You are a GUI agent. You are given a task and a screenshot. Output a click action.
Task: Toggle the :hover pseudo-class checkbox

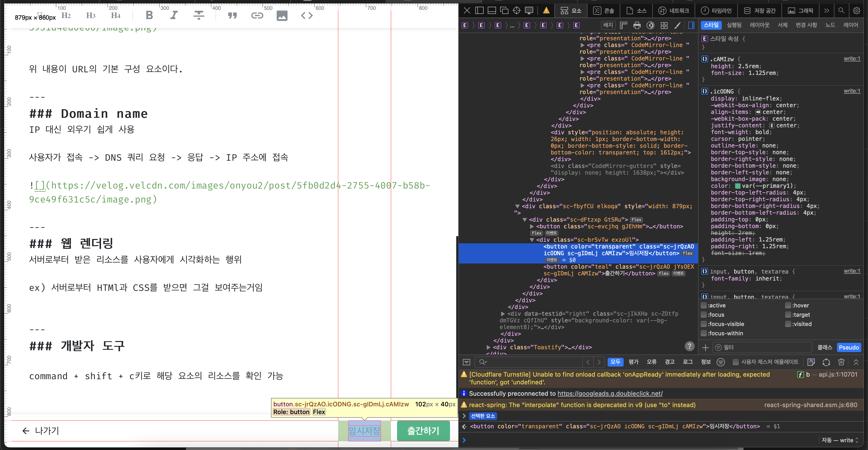pos(788,306)
